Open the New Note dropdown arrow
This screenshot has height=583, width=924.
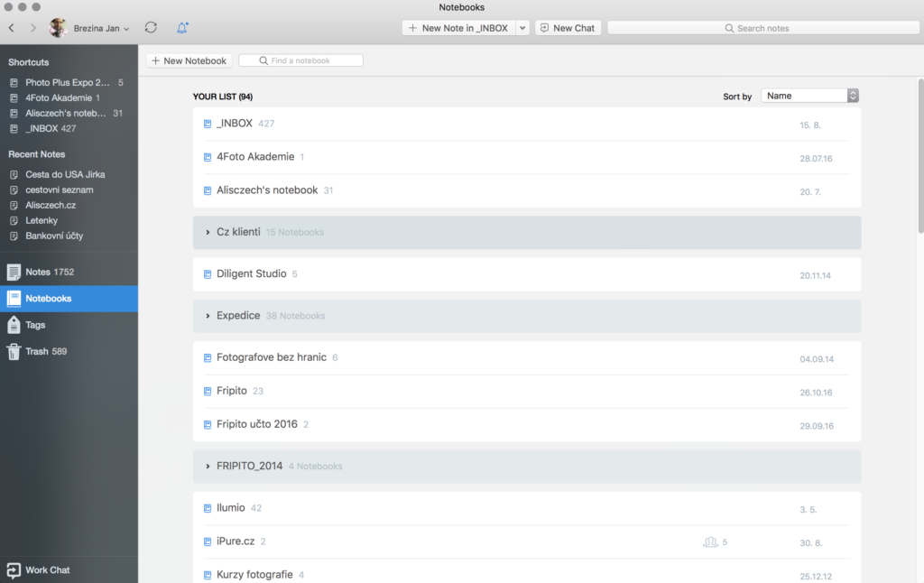point(522,28)
